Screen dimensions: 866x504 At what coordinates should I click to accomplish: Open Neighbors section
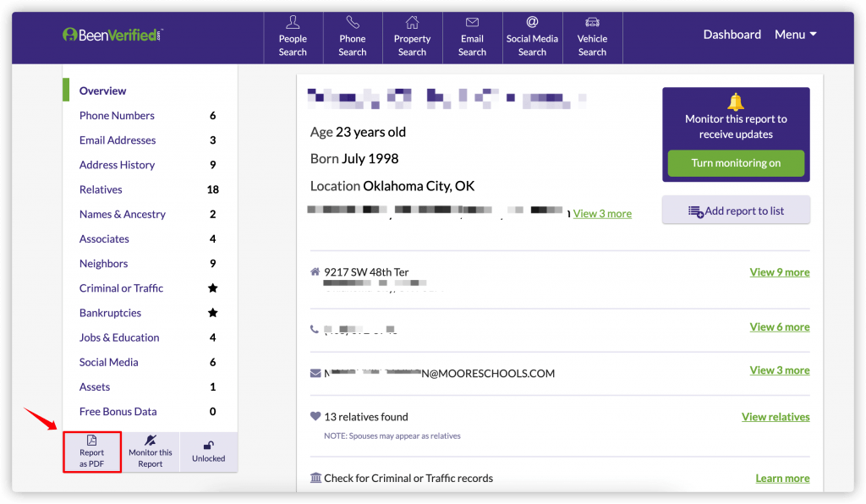point(103,263)
